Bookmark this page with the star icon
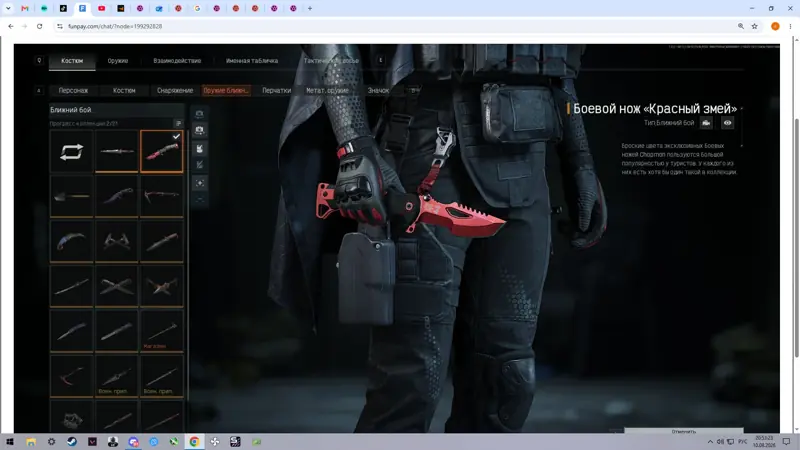 tap(755, 26)
